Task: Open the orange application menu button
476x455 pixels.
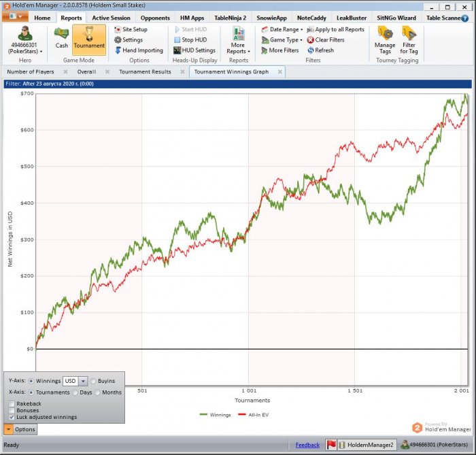Action: coord(15,16)
